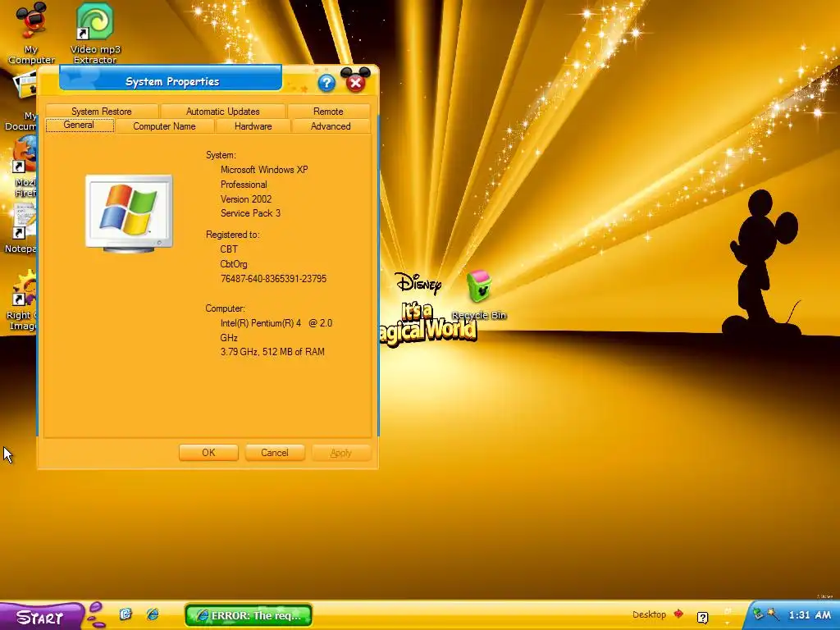Click the red arrow next to Desktop toolbar
This screenshot has width=840, height=630.
click(x=678, y=614)
